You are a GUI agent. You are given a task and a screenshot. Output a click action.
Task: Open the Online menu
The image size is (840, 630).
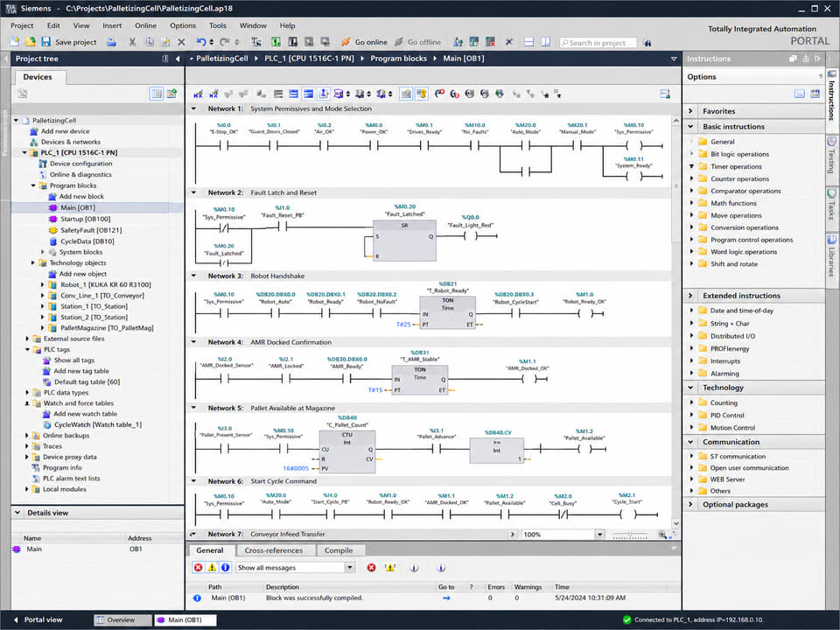click(146, 25)
